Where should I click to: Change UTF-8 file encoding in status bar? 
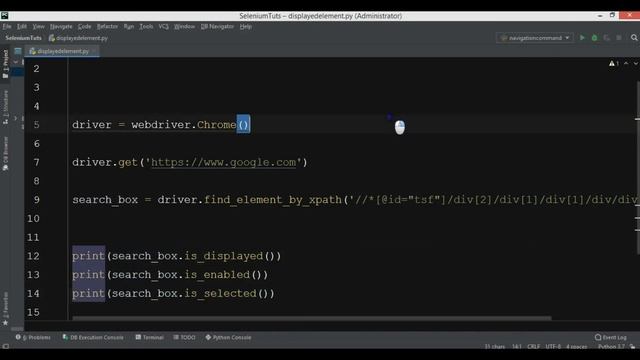553,347
